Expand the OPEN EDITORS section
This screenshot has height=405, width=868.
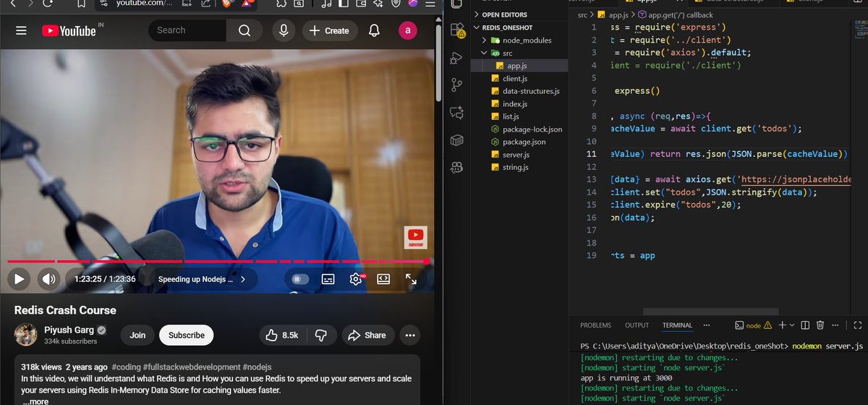tap(519, 14)
